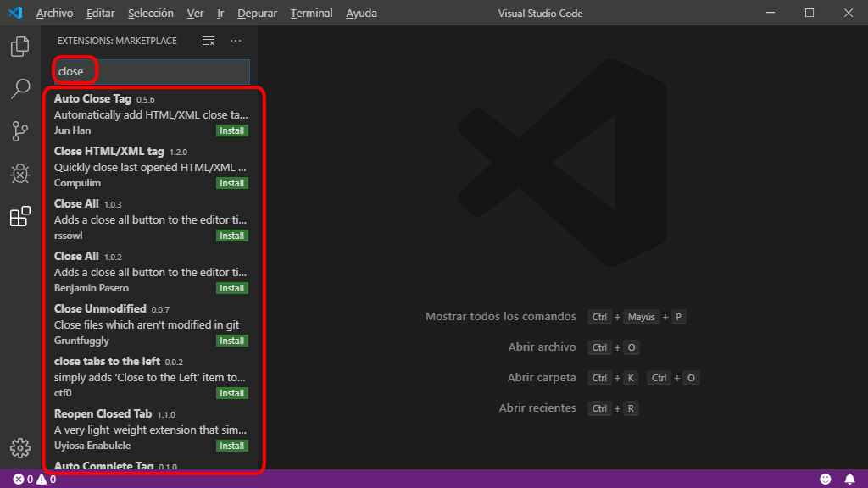Screen dimensions: 868x488
Task: Click publisher name Uyiosa Enabulele
Action: click(x=92, y=446)
